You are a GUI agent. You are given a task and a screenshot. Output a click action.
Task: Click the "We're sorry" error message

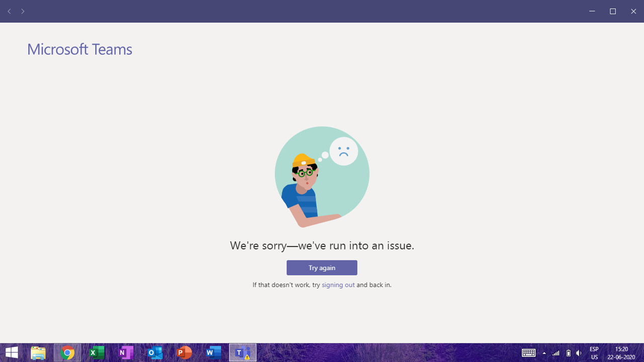[x=322, y=245]
